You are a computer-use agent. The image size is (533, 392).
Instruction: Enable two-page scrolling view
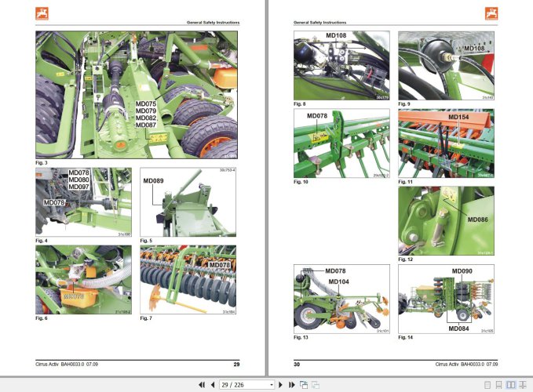click(522, 385)
